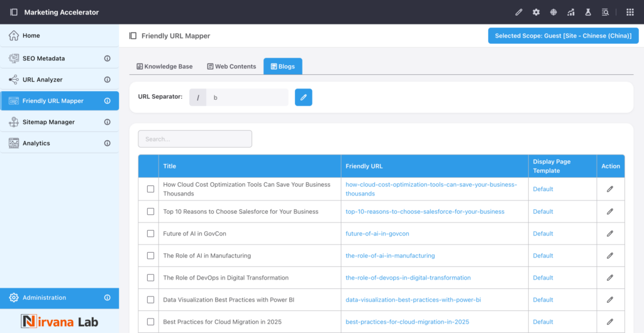Check the box for The Role of AI in Manufacturing
This screenshot has width=644, height=333.
tap(150, 256)
